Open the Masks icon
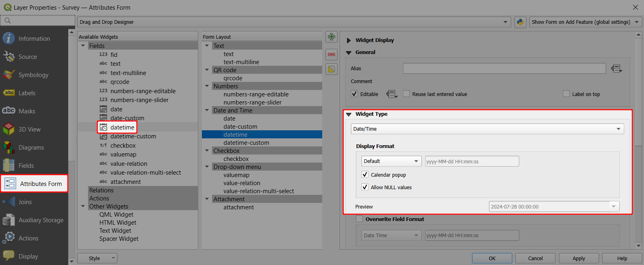The width and height of the screenshot is (644, 265). (8, 111)
